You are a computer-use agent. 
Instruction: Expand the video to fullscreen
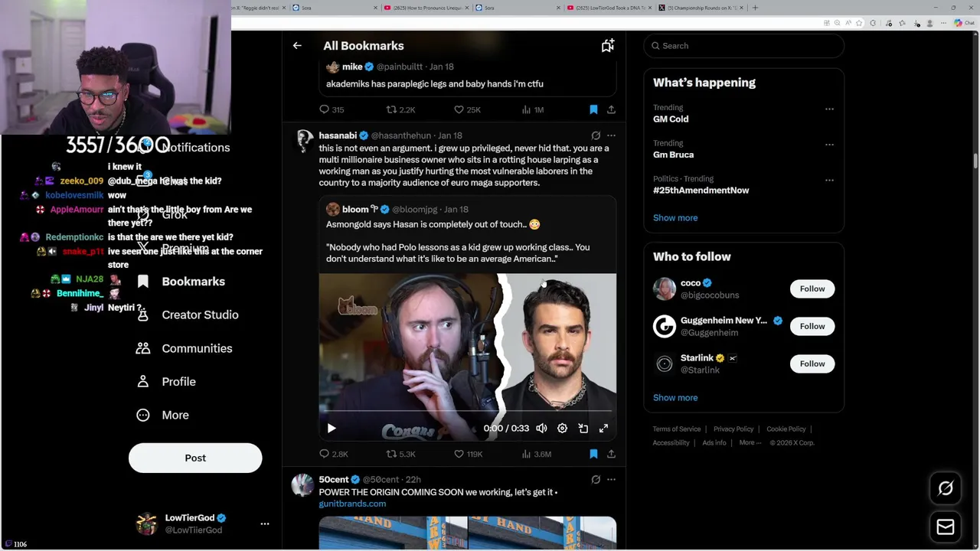click(x=603, y=429)
